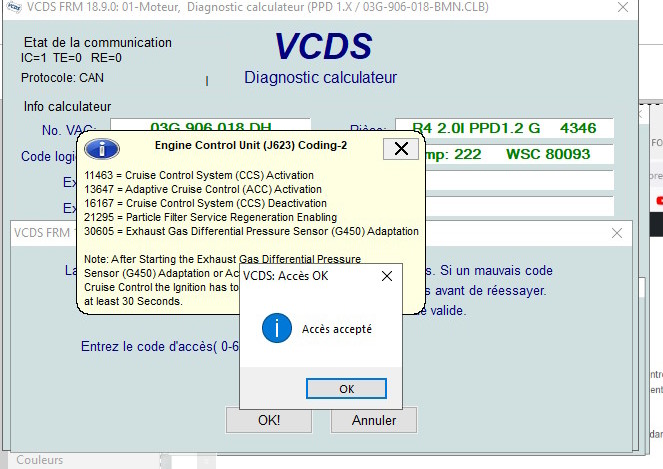Image resolution: width=663 pixels, height=469 pixels.
Task: Click the VAG number field 03G 906 018 DH
Action: tap(210, 126)
